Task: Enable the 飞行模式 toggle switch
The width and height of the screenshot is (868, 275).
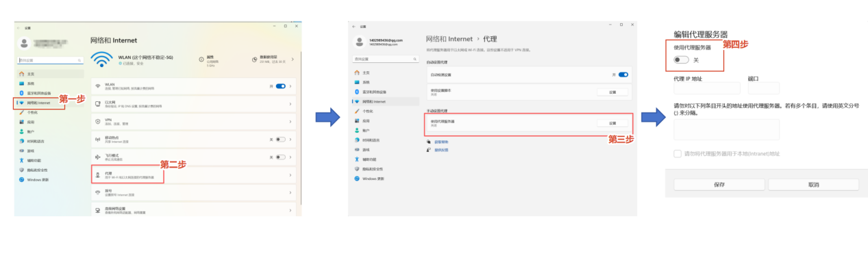Action: pyautogui.click(x=280, y=157)
